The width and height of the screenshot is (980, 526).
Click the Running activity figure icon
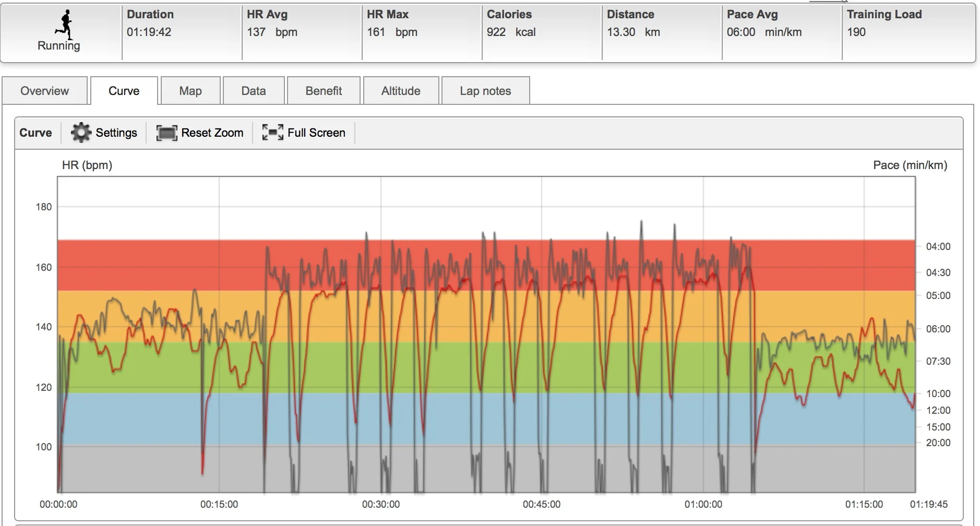coord(65,25)
